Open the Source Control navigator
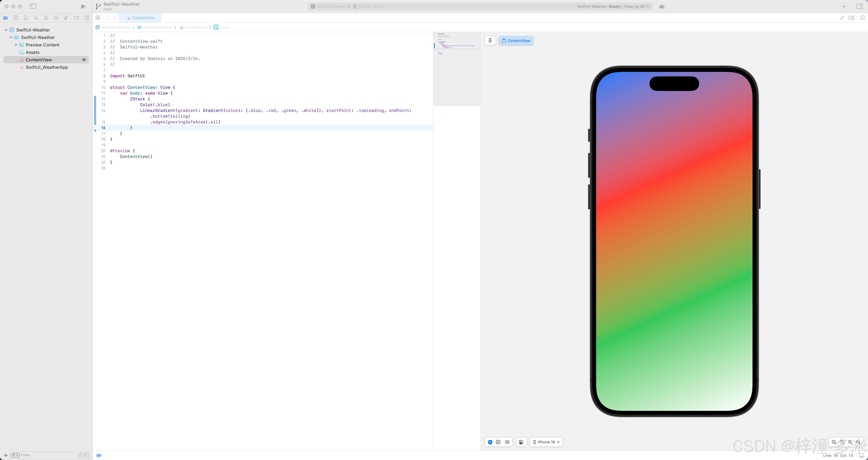 click(15, 18)
